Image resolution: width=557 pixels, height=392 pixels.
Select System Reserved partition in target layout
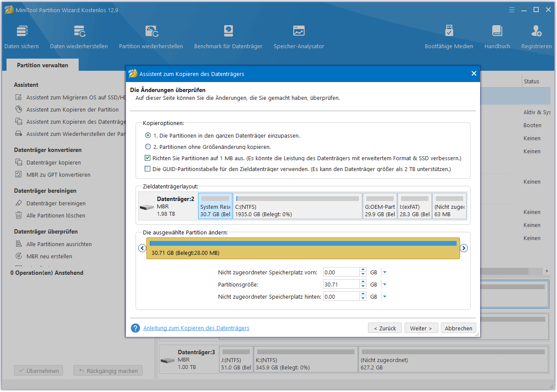click(x=215, y=206)
